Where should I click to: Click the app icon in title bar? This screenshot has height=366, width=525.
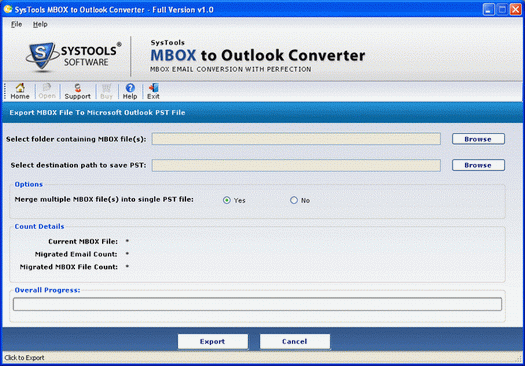(x=8, y=9)
